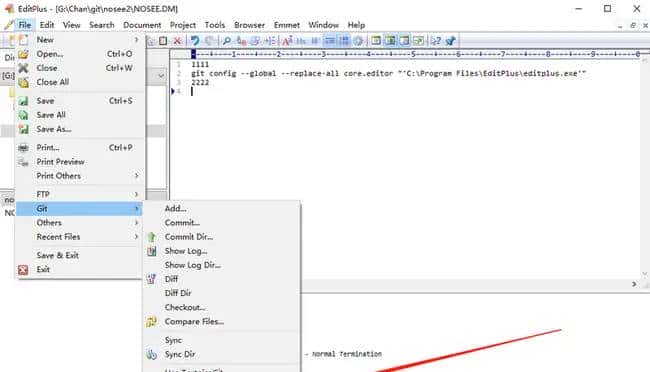Select Sync Dir in the Git submenu
The image size is (650, 372).
pyautogui.click(x=222, y=354)
